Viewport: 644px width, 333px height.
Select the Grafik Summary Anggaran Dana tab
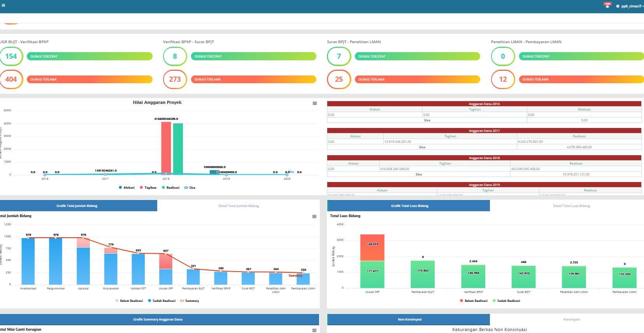coord(158,319)
